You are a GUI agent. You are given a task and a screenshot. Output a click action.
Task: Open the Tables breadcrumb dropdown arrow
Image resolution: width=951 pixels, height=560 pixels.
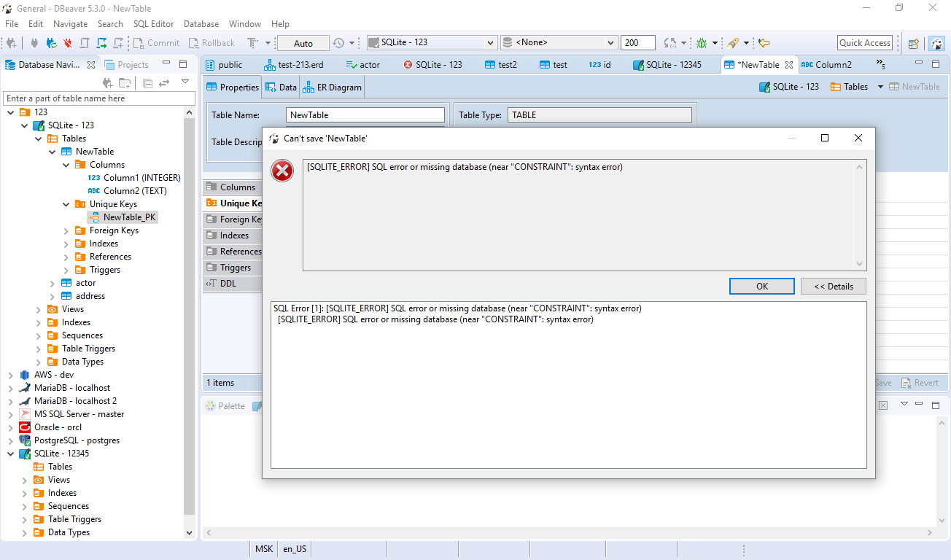click(x=880, y=87)
